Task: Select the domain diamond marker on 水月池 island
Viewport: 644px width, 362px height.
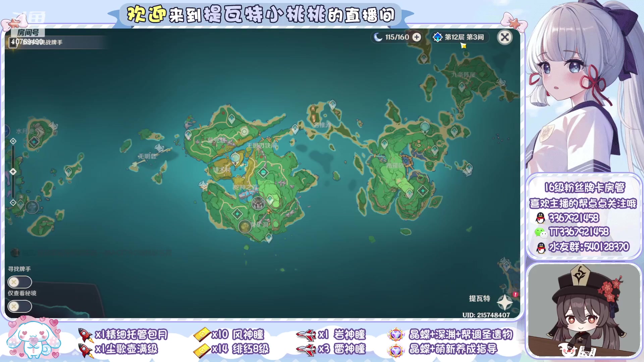Action: point(34,142)
